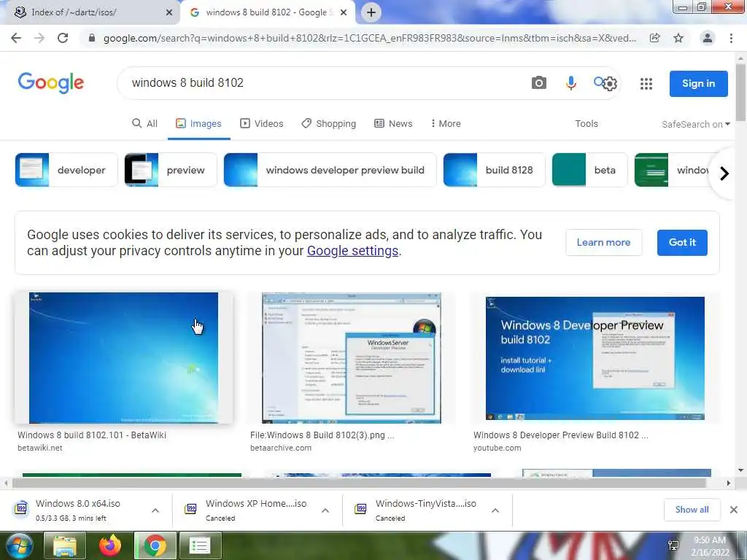Viewport: 747px width, 560px height.
Task: Open the share page icon
Action: [x=655, y=38]
